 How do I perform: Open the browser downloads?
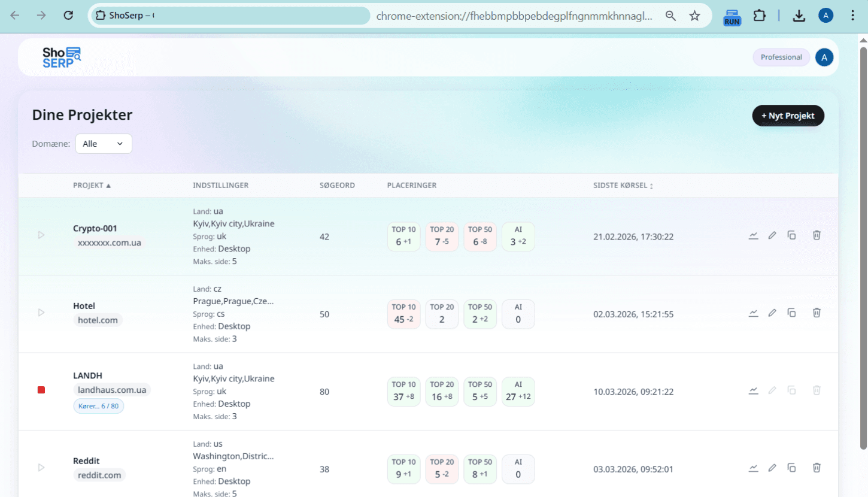(799, 16)
